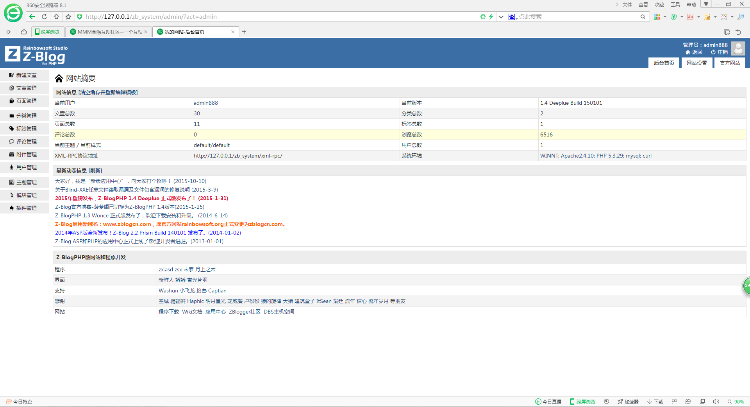Open the orange www.zblogcn.com notice link

click(170, 224)
